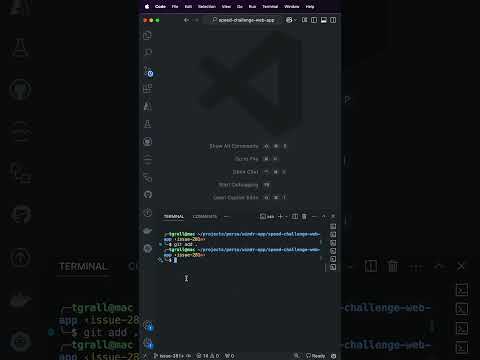
Task: Open the Apple menu
Action: (x=147, y=6)
